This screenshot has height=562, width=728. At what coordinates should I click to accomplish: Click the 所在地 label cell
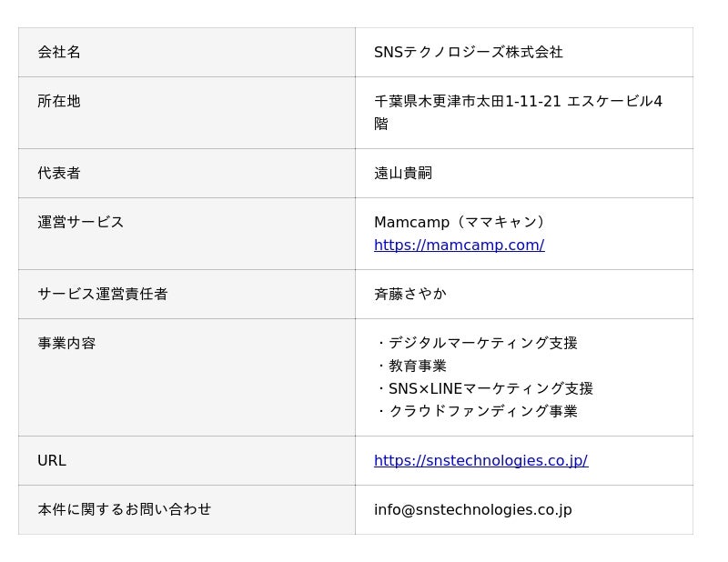(x=187, y=113)
